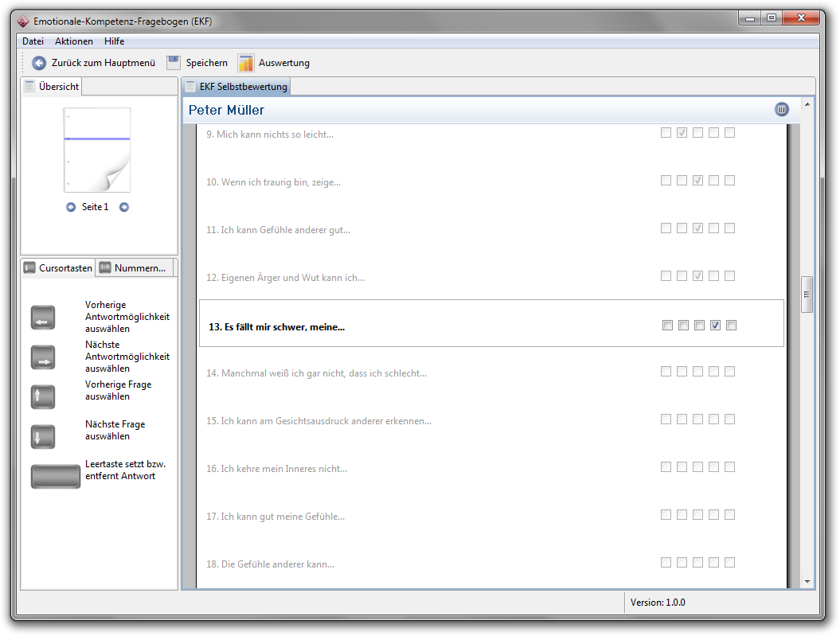Image resolution: width=840 pixels, height=636 pixels.
Task: Click the Speichern floppy disk icon
Action: (174, 63)
